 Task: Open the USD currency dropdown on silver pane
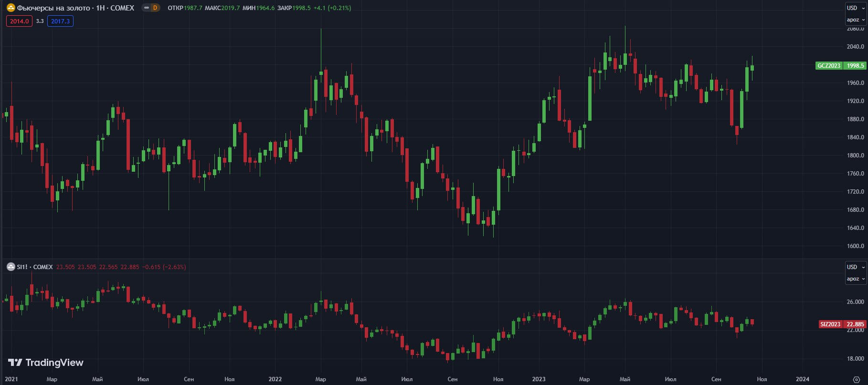point(856,267)
